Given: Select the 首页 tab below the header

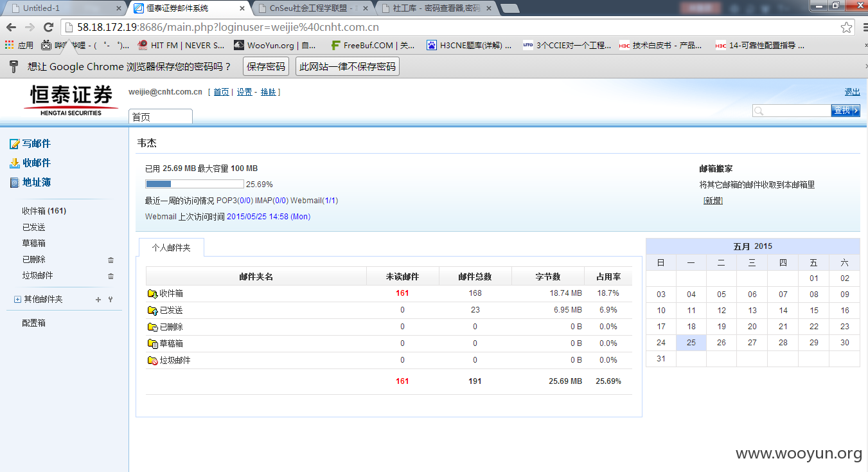Looking at the screenshot, I should pos(161,116).
